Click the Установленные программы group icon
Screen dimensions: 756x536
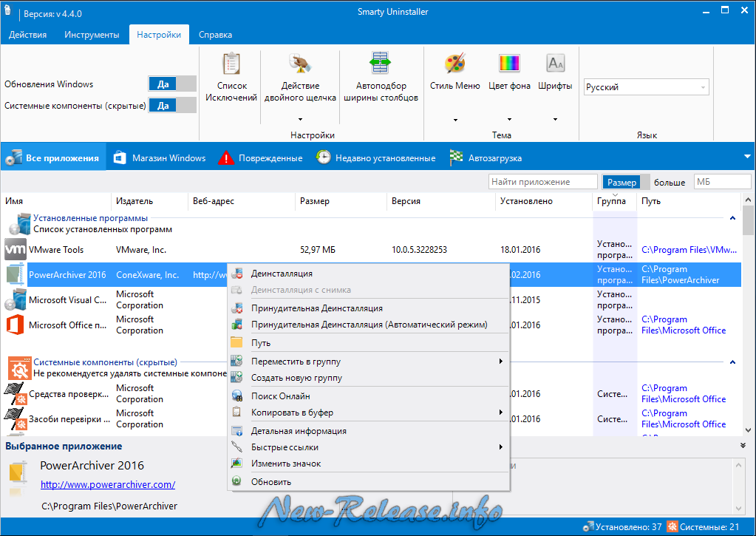click(x=20, y=224)
